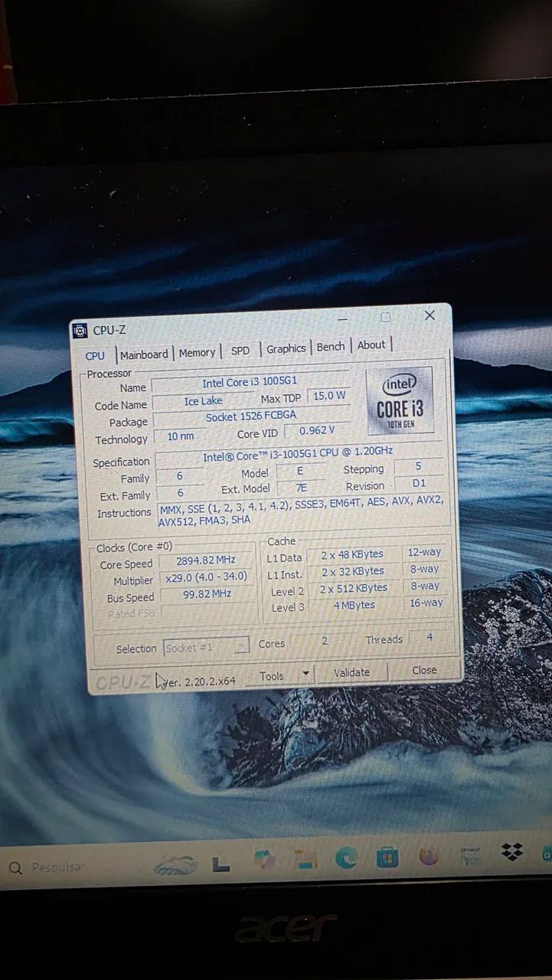This screenshot has width=552, height=980.
Task: Click the L1 Data value '2 x 48 KBytes'
Action: click(x=352, y=554)
